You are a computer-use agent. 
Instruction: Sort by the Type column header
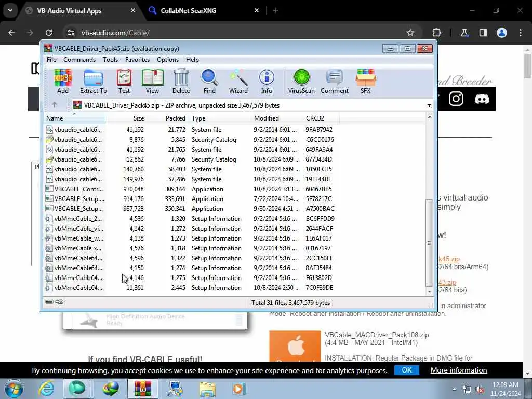[x=220, y=118]
